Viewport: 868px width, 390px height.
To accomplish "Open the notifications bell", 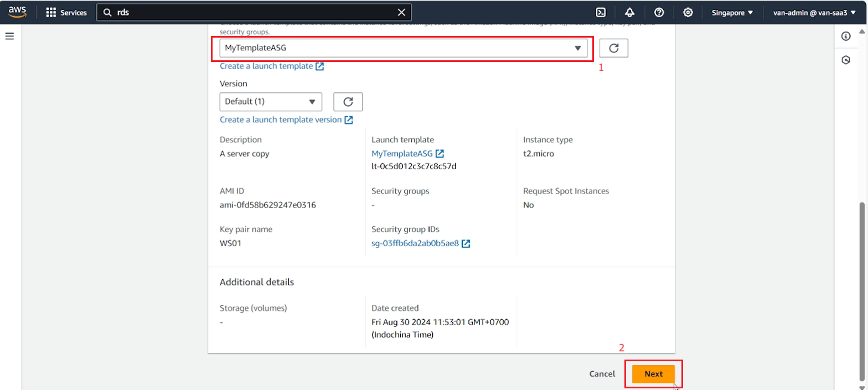I will tap(629, 13).
